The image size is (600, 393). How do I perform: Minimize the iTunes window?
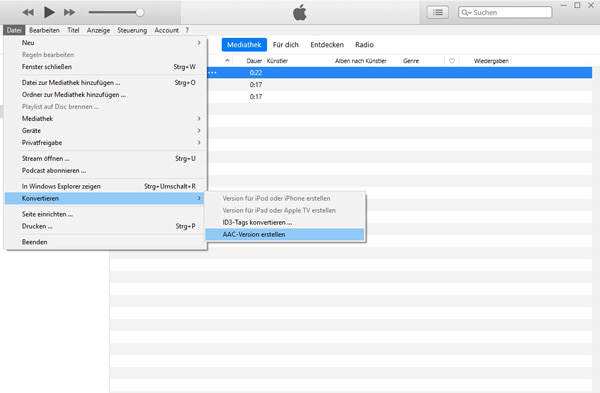[564, 5]
